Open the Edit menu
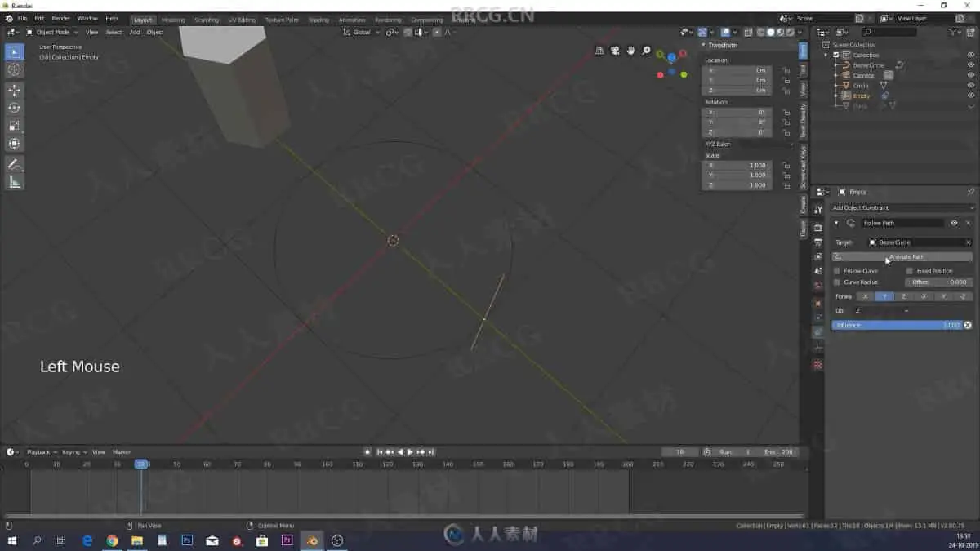980x551 pixels. (39, 18)
